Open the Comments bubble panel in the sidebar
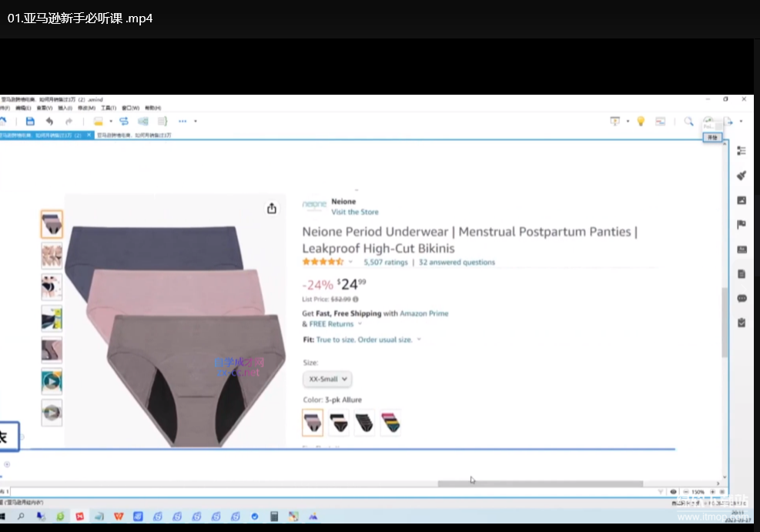 (742, 299)
